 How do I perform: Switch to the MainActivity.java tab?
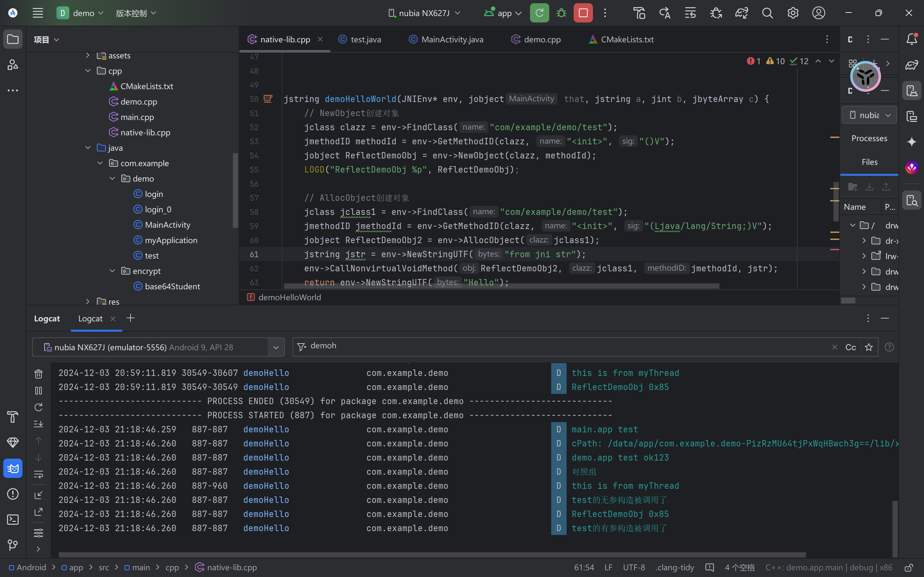click(452, 39)
